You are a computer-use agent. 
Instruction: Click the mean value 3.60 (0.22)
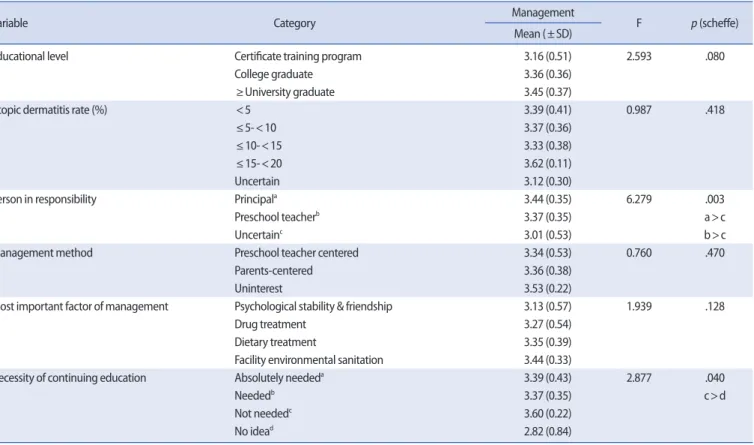click(x=547, y=414)
